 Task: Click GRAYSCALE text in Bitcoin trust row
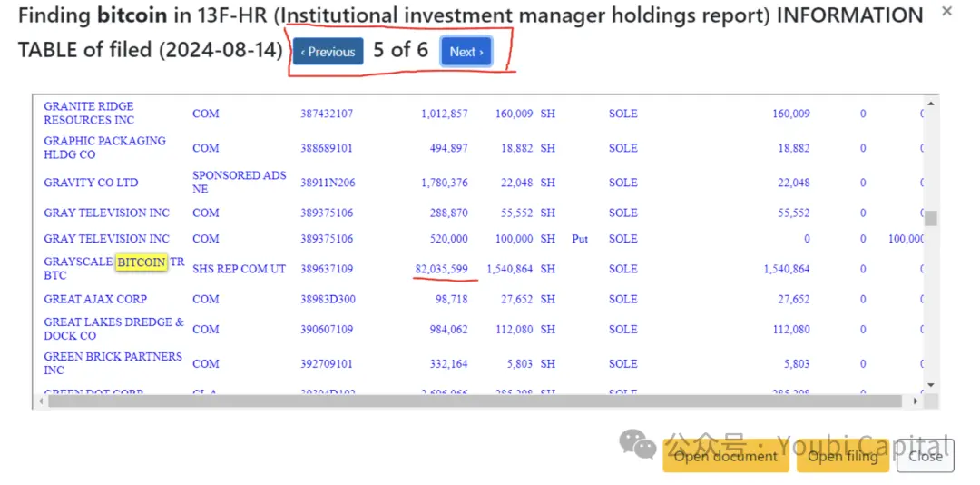click(x=78, y=262)
